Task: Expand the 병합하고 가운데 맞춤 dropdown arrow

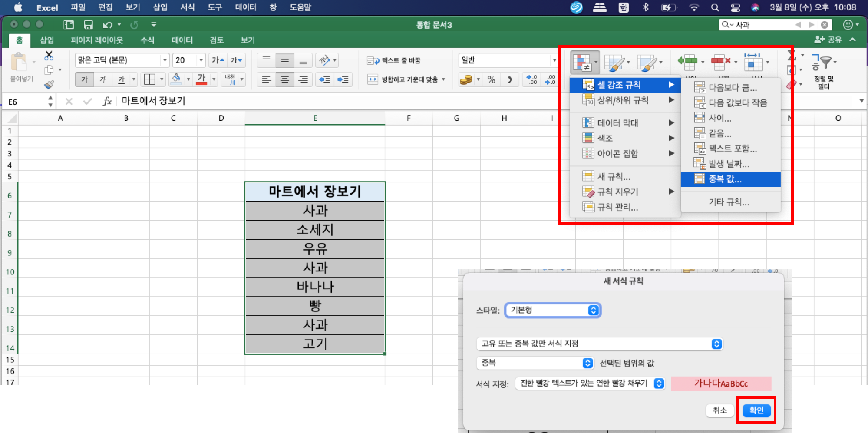Action: point(443,79)
